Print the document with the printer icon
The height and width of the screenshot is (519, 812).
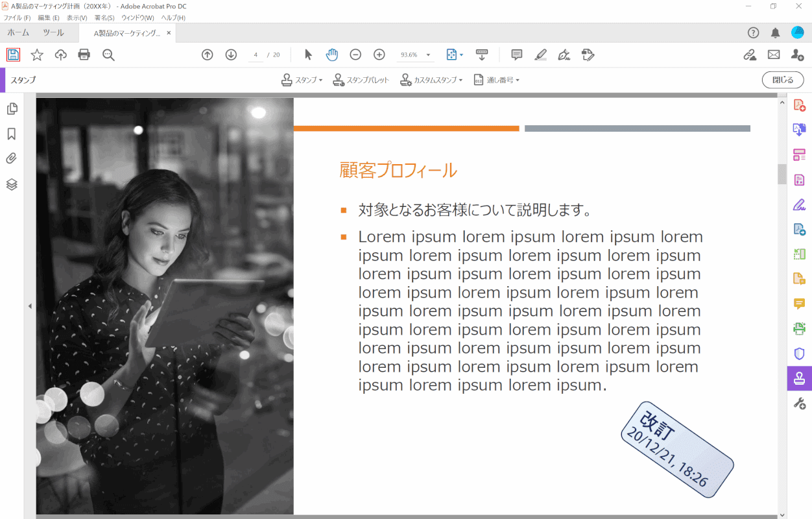pyautogui.click(x=84, y=55)
